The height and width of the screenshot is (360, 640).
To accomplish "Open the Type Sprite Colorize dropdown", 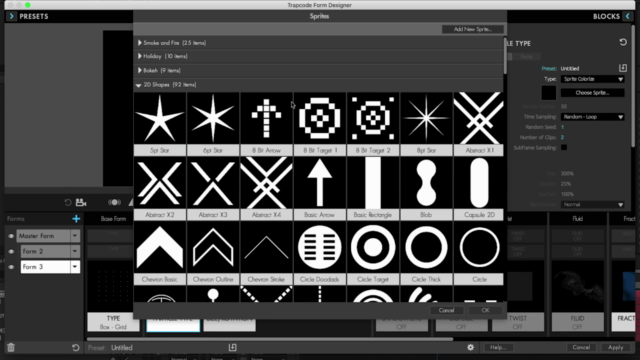I will pos(593,79).
